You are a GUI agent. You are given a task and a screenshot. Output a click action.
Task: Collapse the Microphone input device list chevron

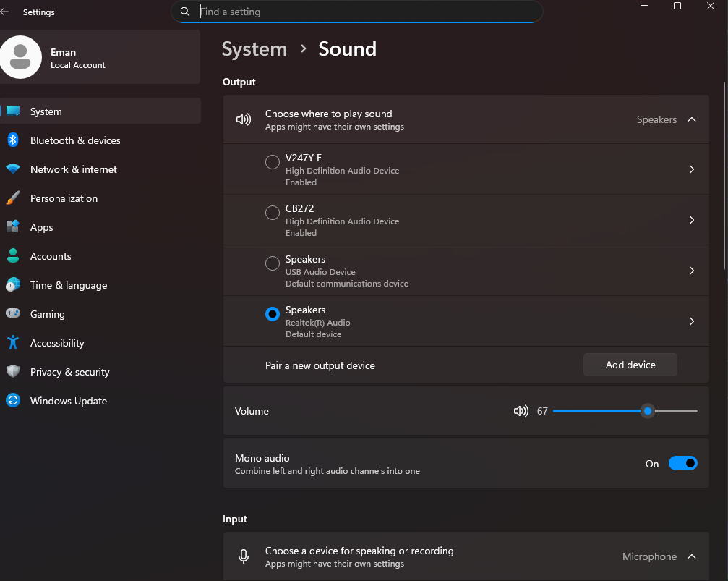point(692,556)
